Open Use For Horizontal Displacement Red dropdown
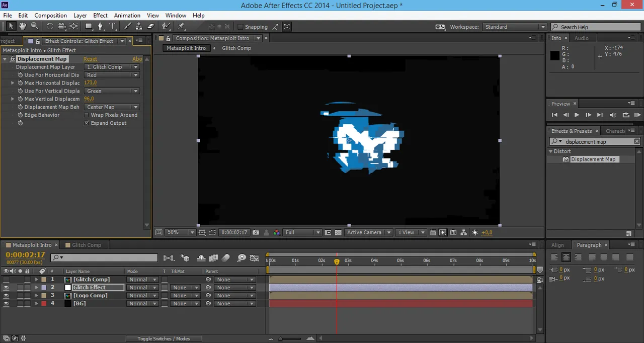This screenshot has width=644, height=343. 112,75
